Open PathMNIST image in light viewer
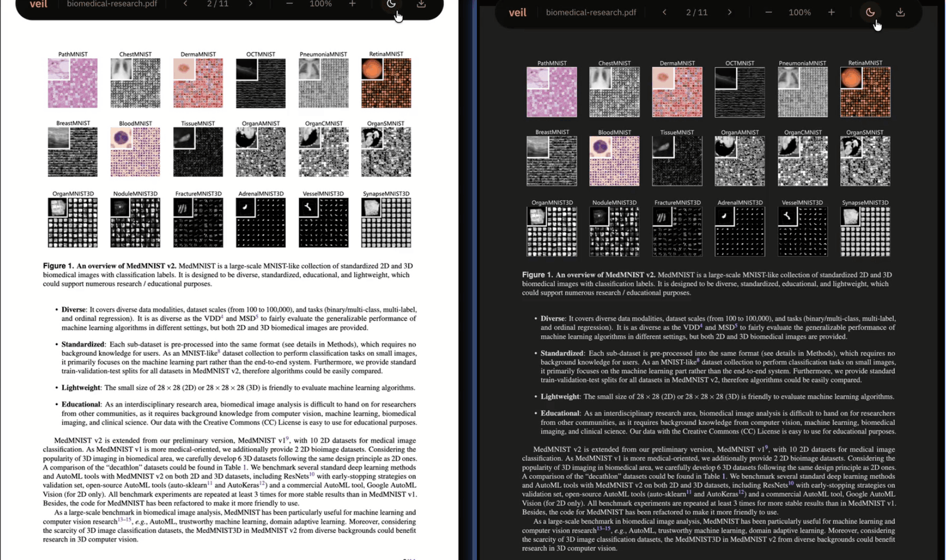The image size is (946, 560). pyautogui.click(x=72, y=83)
